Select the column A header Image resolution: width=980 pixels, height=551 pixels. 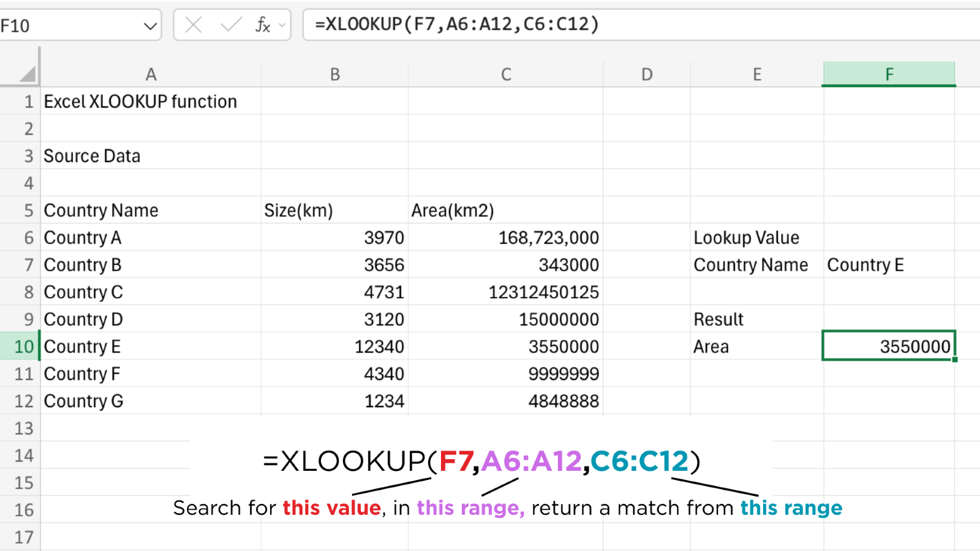pyautogui.click(x=151, y=73)
